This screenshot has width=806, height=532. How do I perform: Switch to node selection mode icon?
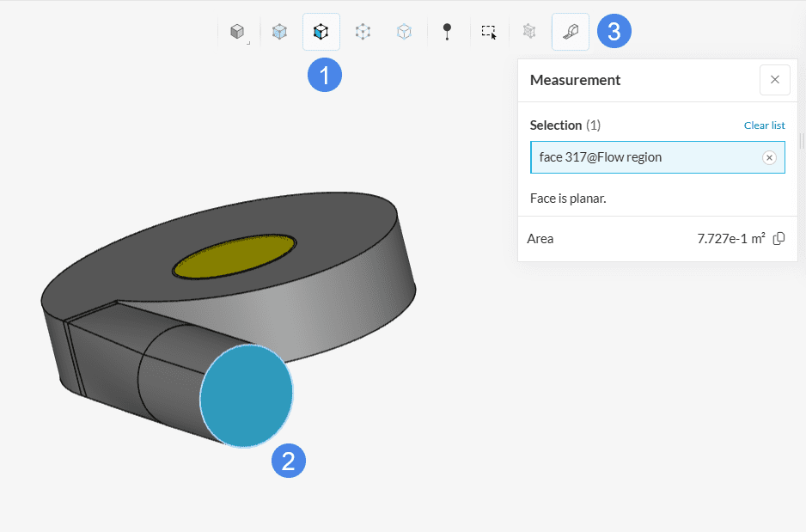363,32
